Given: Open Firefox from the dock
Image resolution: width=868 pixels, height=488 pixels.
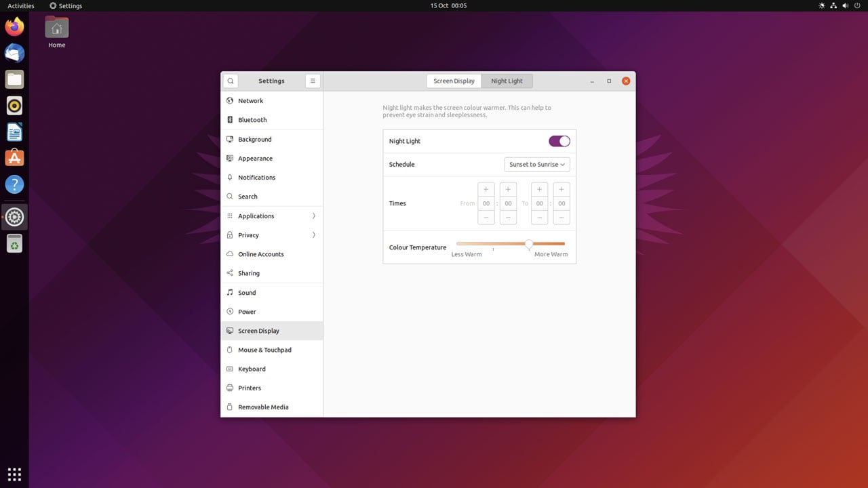Looking at the screenshot, I should pos(14,27).
